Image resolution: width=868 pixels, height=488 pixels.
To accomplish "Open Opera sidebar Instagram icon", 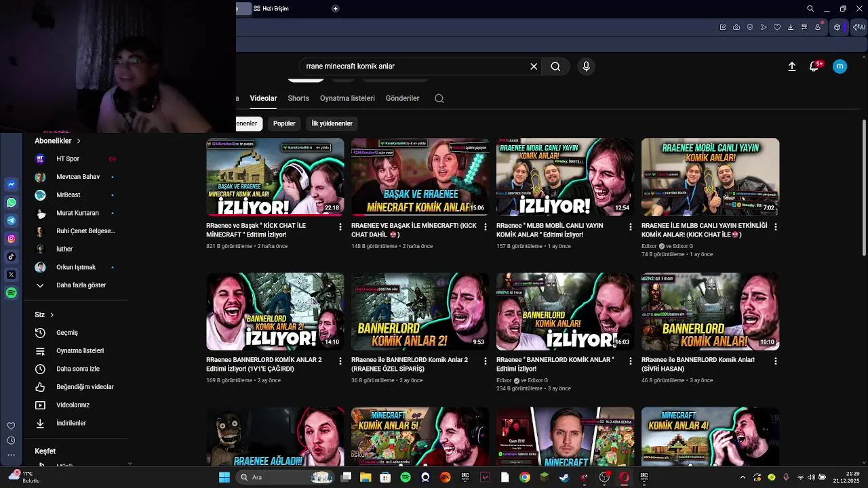I will (x=12, y=239).
